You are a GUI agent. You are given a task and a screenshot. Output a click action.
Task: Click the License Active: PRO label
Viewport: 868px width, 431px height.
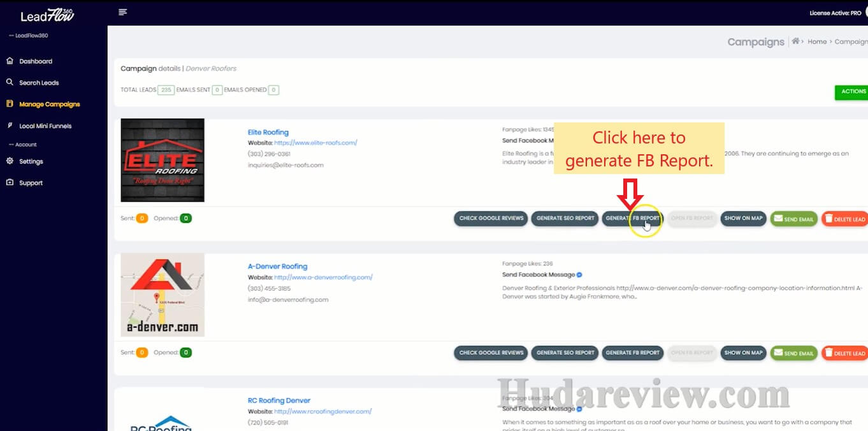[835, 13]
